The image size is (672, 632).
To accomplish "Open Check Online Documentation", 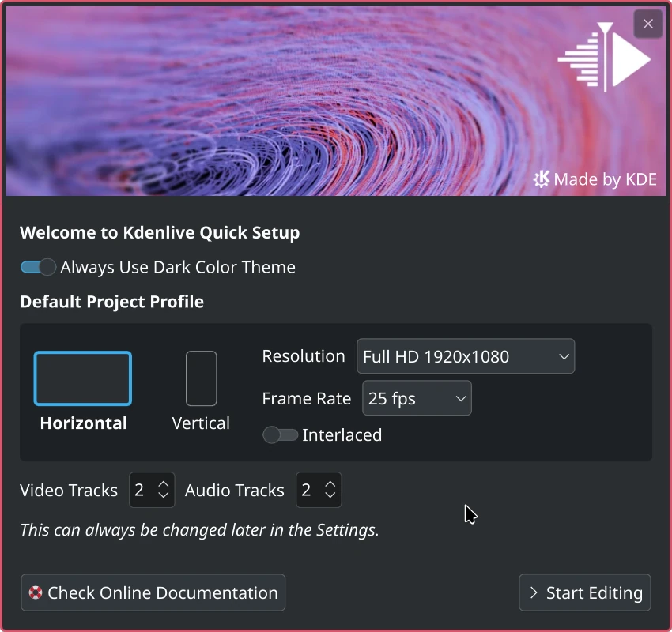I will pyautogui.click(x=153, y=592).
